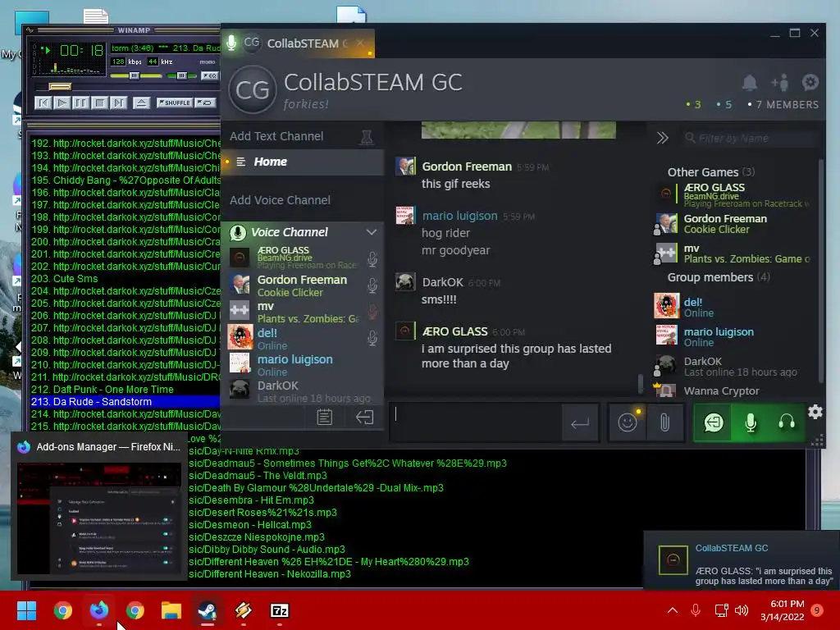Click the chat message input field
This screenshot has height=630, width=840.
(477, 422)
